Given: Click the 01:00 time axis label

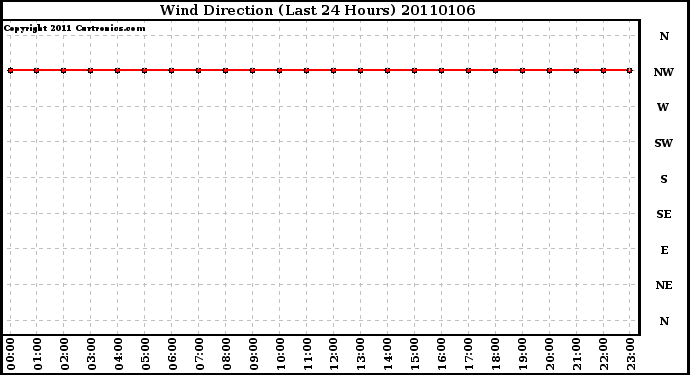Looking at the screenshot, I should pyautogui.click(x=37, y=354).
